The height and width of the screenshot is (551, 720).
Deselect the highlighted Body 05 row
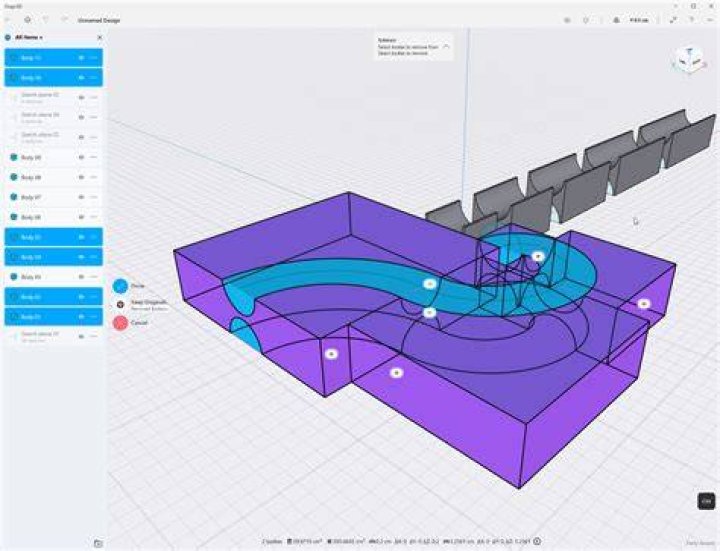(x=54, y=237)
